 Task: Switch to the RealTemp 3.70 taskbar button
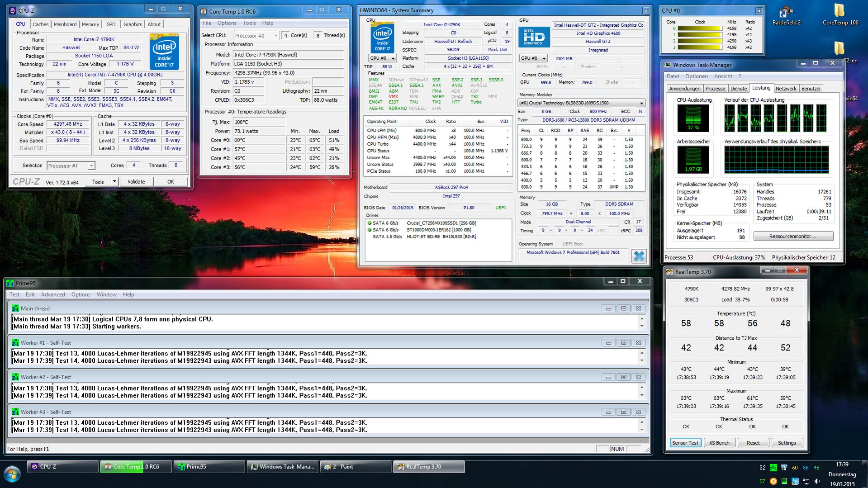pyautogui.click(x=429, y=467)
